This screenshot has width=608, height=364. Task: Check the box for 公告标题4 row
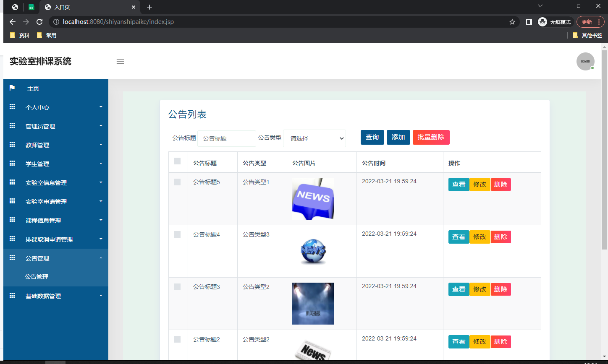click(177, 234)
